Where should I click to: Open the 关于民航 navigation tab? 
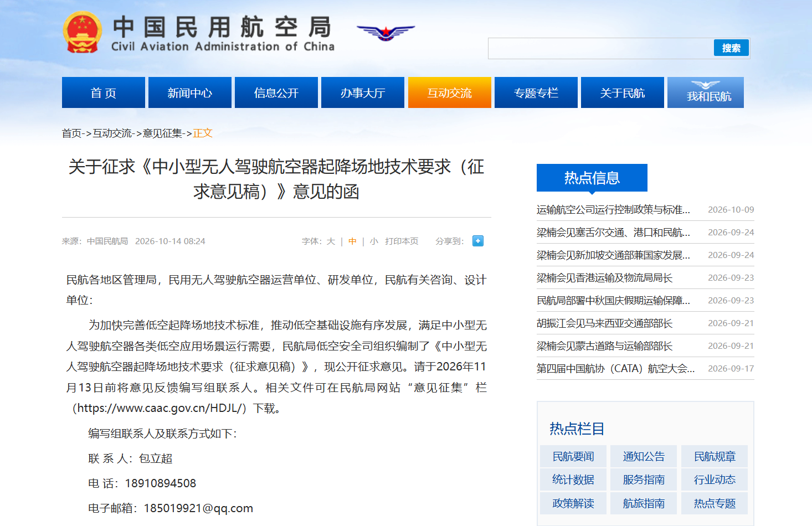coord(623,92)
